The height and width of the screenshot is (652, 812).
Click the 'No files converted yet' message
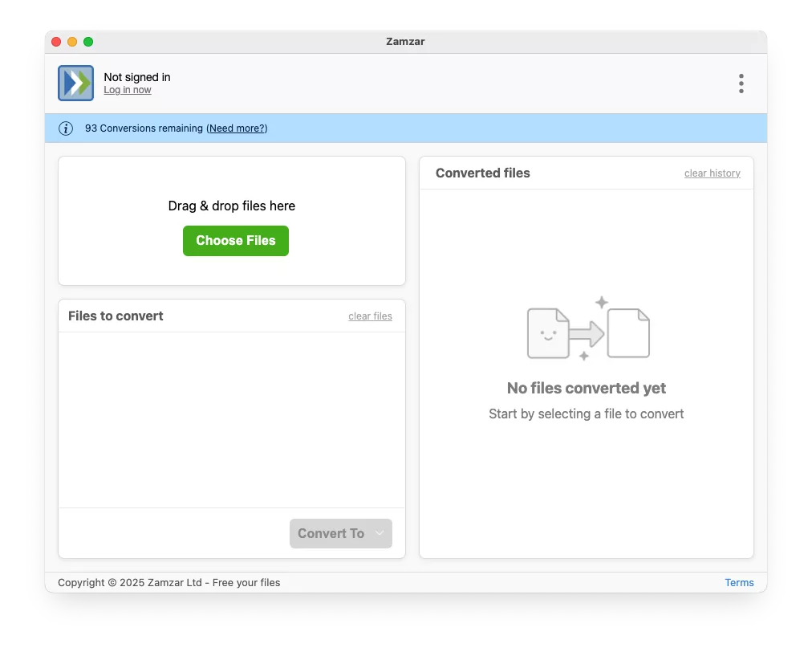pyautogui.click(x=587, y=388)
